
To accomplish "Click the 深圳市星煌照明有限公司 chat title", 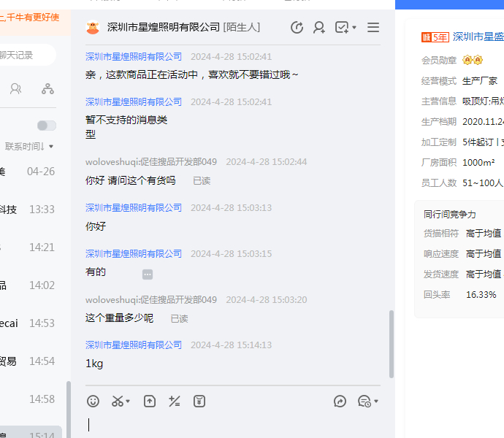I will pos(164,28).
